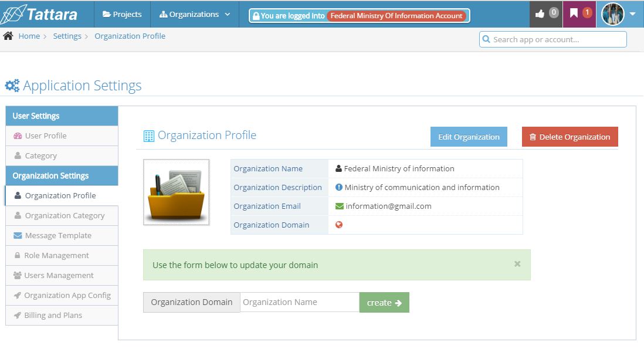
Task: Click the Organization Domain field label addon
Action: (x=191, y=302)
